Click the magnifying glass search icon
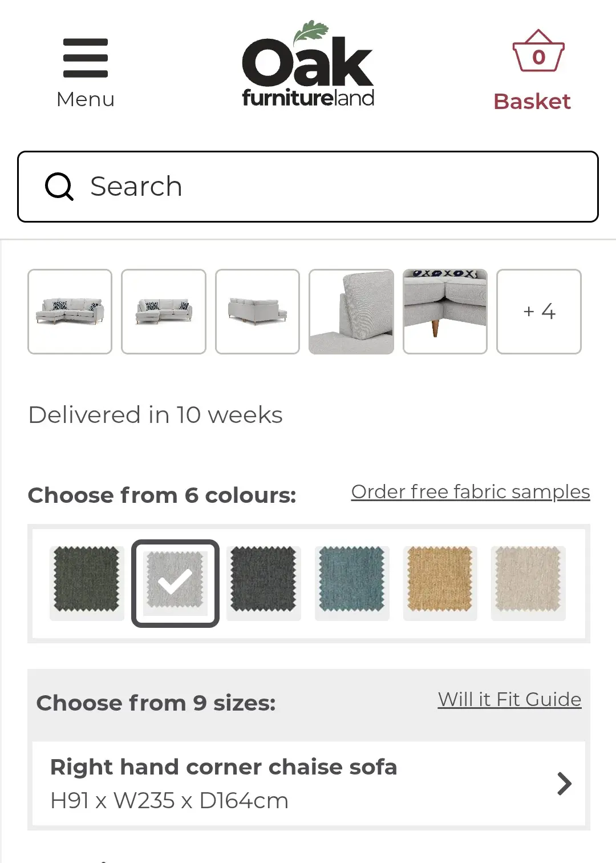The width and height of the screenshot is (616, 863). (59, 187)
